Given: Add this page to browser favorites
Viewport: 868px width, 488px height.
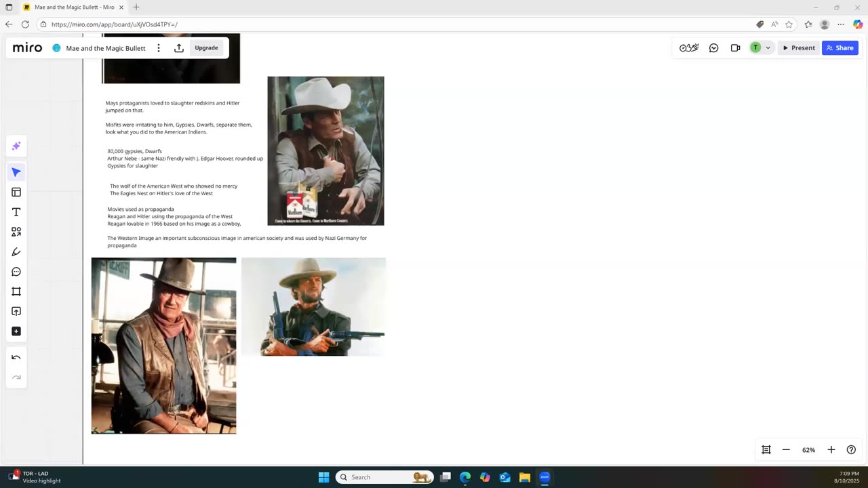Looking at the screenshot, I should click(x=789, y=24).
